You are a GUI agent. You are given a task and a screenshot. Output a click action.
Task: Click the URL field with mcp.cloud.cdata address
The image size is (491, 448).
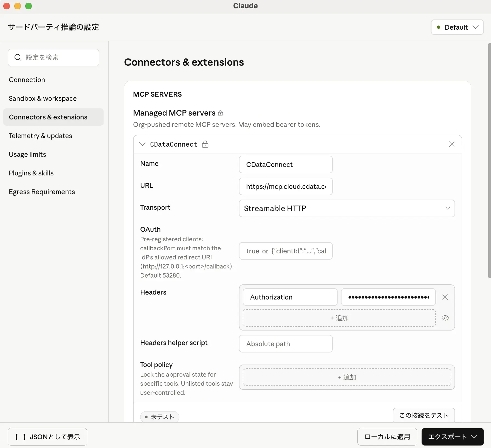(x=286, y=186)
